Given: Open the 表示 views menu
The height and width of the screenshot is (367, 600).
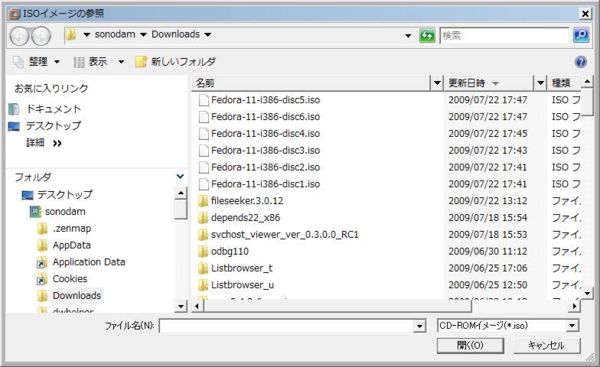Looking at the screenshot, I should click(91, 62).
